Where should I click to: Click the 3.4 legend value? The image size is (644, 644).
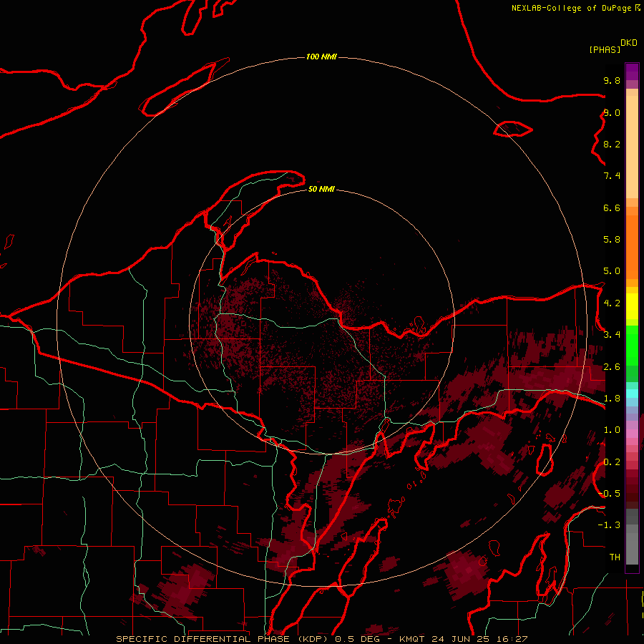click(x=612, y=335)
